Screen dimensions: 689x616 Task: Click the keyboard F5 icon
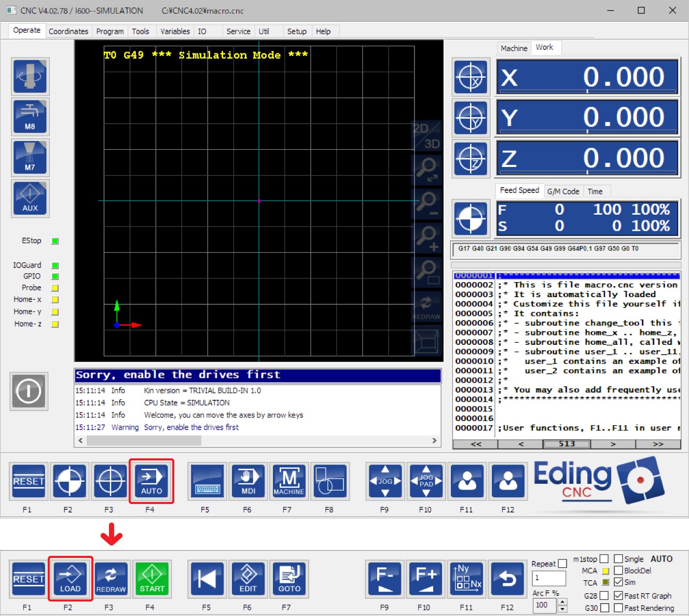208,481
